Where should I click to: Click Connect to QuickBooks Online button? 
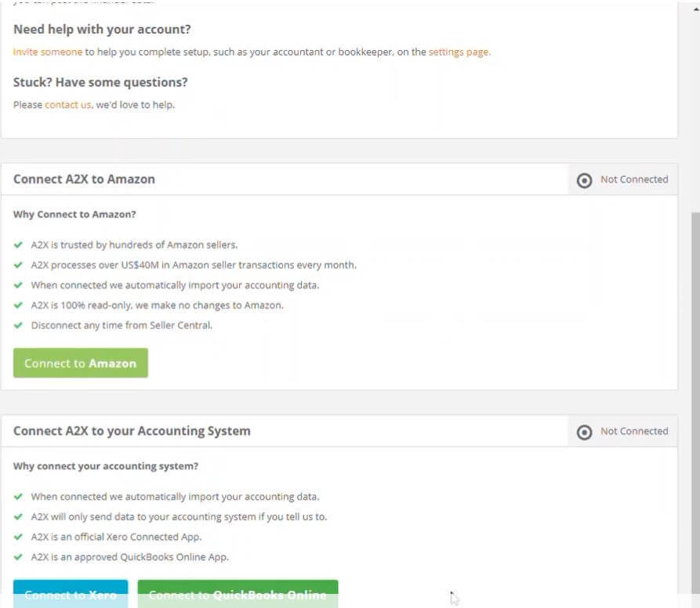[x=238, y=594]
